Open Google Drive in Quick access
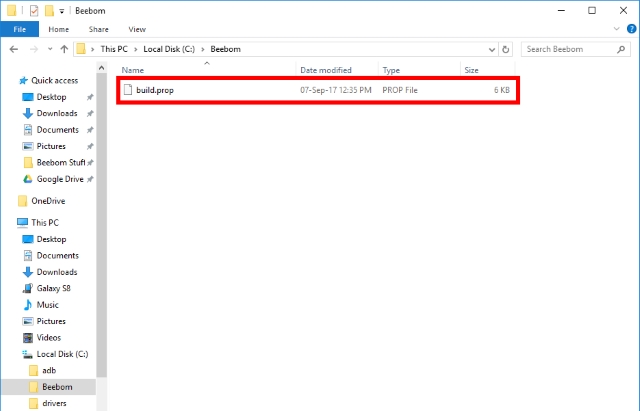The width and height of the screenshot is (640, 411). [58, 178]
